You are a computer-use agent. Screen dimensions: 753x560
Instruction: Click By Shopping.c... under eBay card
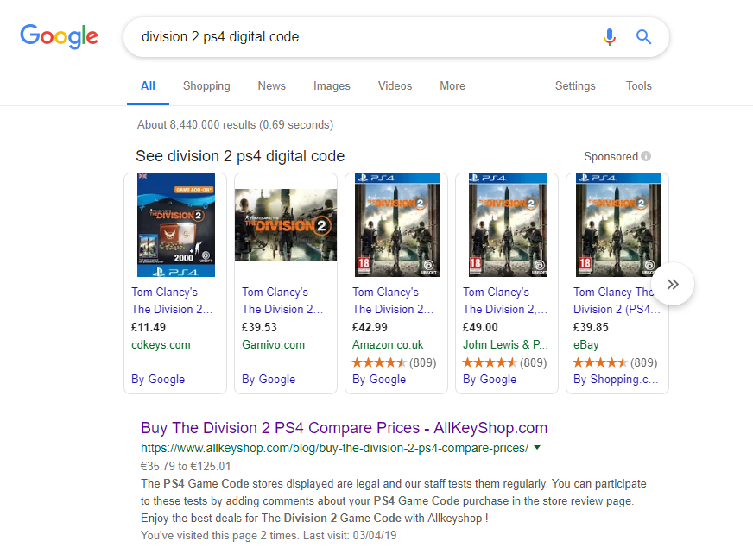pyautogui.click(x=616, y=379)
